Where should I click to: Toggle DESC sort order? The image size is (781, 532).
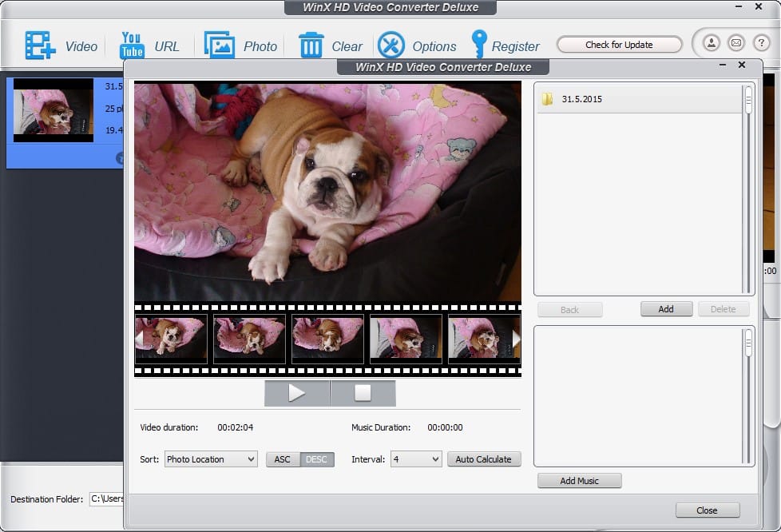(x=317, y=459)
